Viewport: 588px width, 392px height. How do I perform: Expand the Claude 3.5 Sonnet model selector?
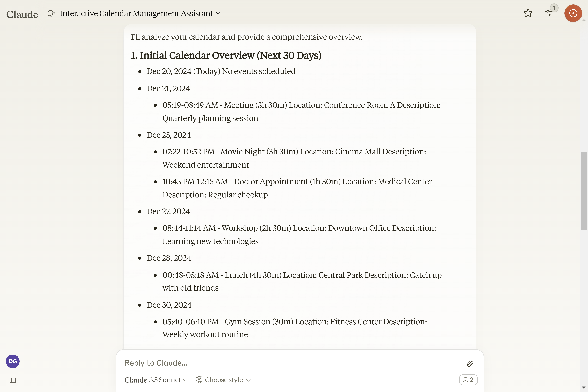[x=155, y=380]
